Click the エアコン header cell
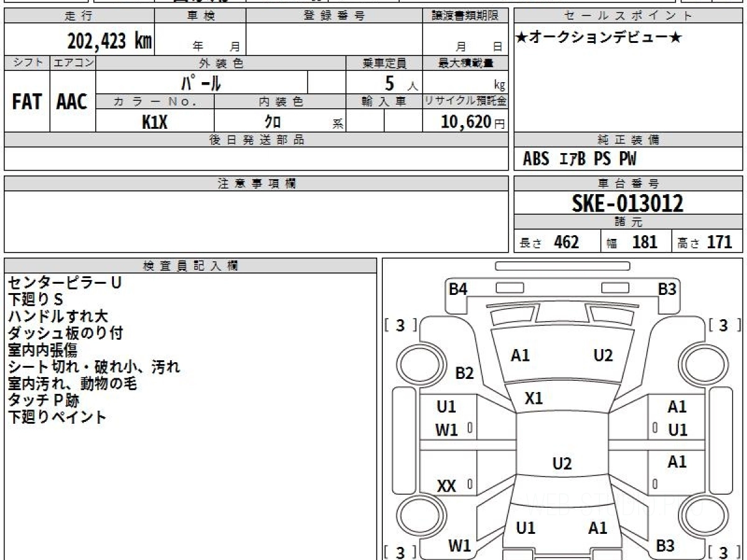 coord(73,63)
